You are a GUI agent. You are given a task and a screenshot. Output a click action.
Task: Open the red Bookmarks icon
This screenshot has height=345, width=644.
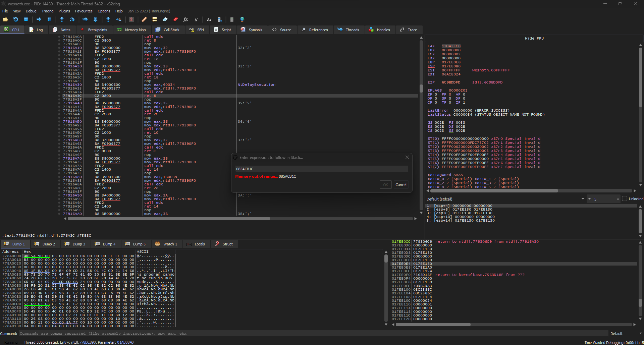[x=175, y=19]
